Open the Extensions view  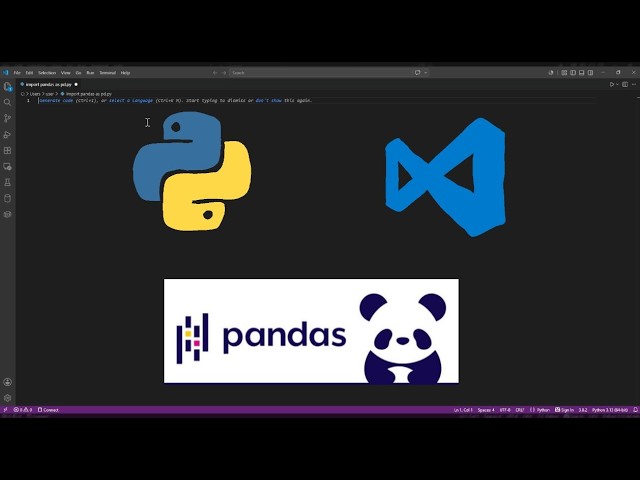pos(7,151)
